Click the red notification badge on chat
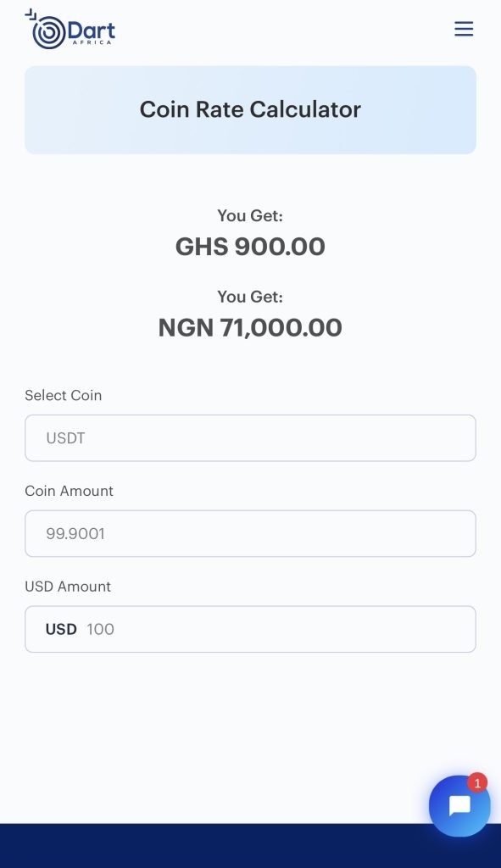The width and height of the screenshot is (501, 868). pos(476,783)
